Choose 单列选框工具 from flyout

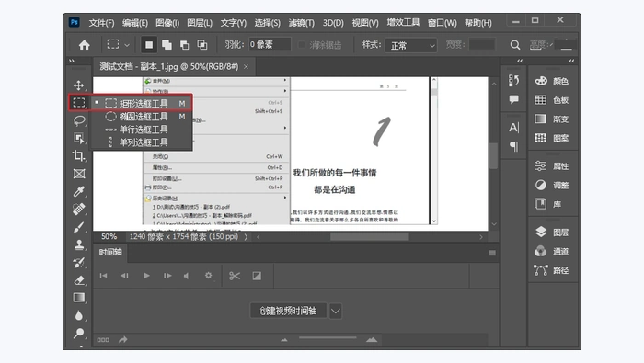click(x=142, y=142)
